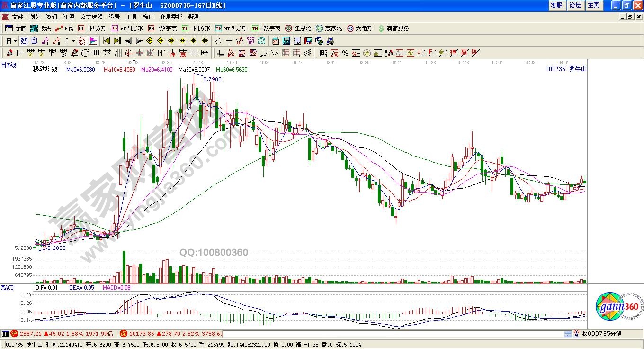Open the calculator icon in toolbar

286,41
